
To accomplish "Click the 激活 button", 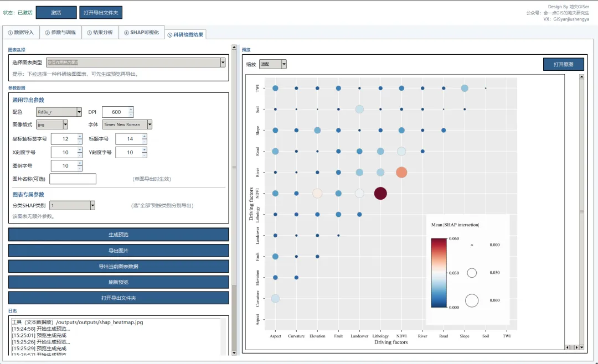I will point(56,13).
